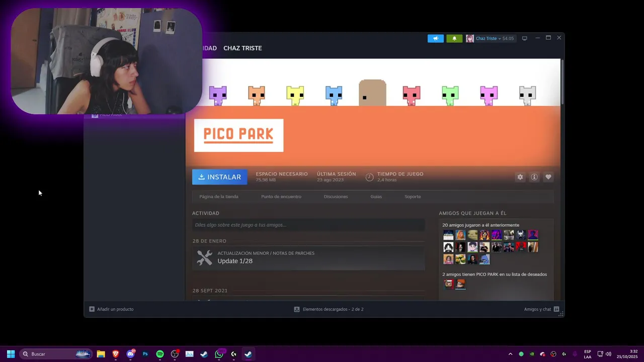
Task: Open the NVIDIA tray icon
Action: tap(532, 354)
